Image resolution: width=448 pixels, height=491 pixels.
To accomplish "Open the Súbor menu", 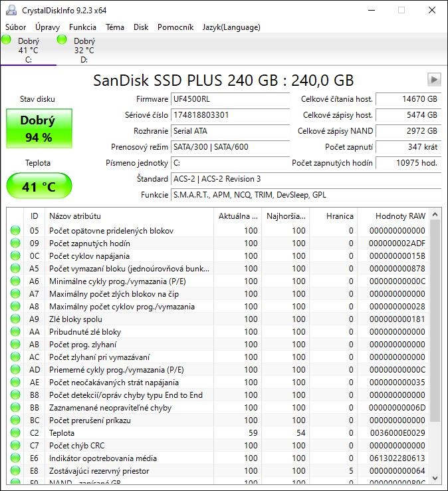I will point(16,27).
